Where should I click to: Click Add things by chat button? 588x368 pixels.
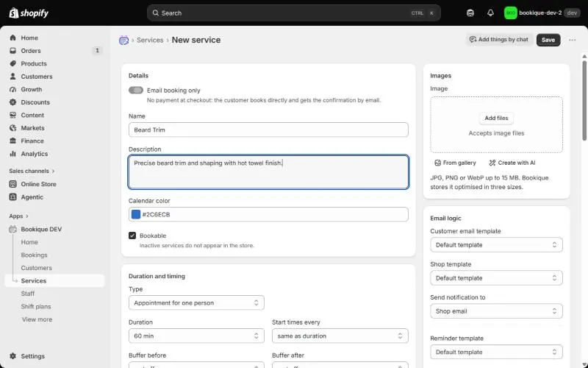(500, 40)
